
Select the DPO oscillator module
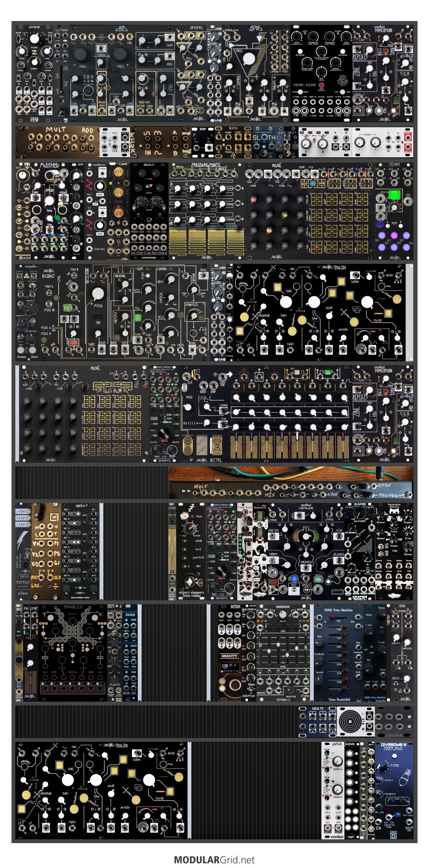(122, 74)
